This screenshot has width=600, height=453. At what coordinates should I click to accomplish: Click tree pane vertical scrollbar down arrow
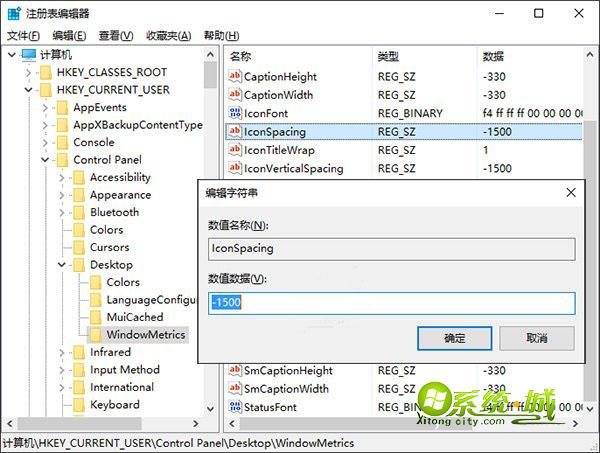pos(210,408)
